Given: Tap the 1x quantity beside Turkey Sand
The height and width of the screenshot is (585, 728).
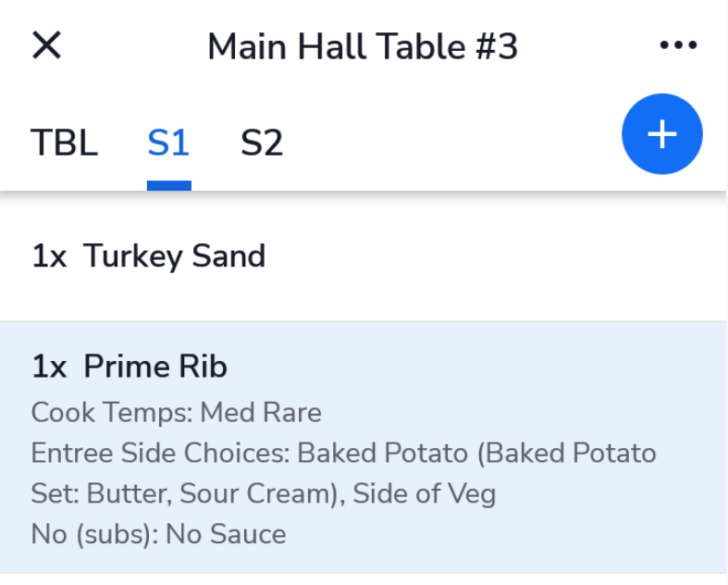Looking at the screenshot, I should [x=49, y=256].
